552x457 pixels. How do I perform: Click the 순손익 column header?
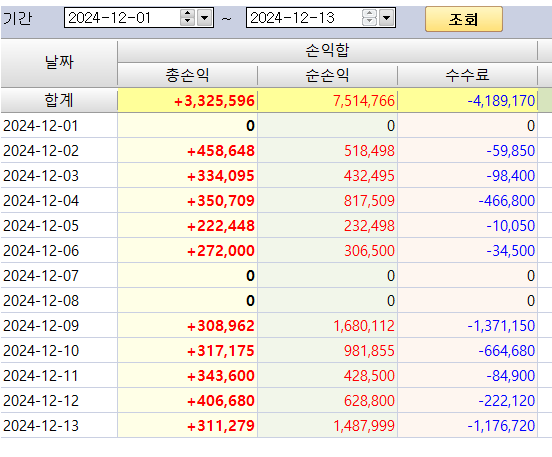tap(327, 75)
